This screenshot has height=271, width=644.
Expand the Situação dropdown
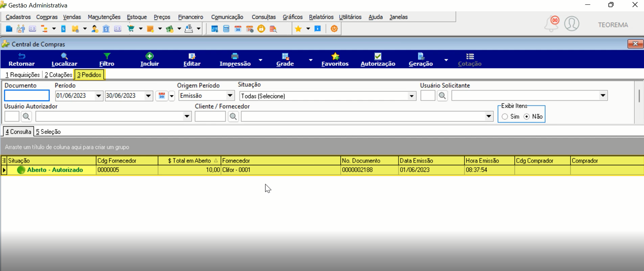point(412,96)
